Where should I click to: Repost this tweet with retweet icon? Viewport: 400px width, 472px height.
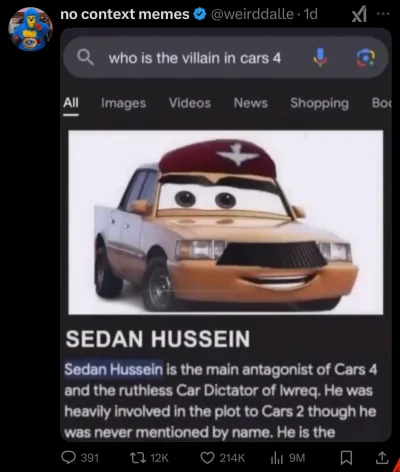pos(139,457)
